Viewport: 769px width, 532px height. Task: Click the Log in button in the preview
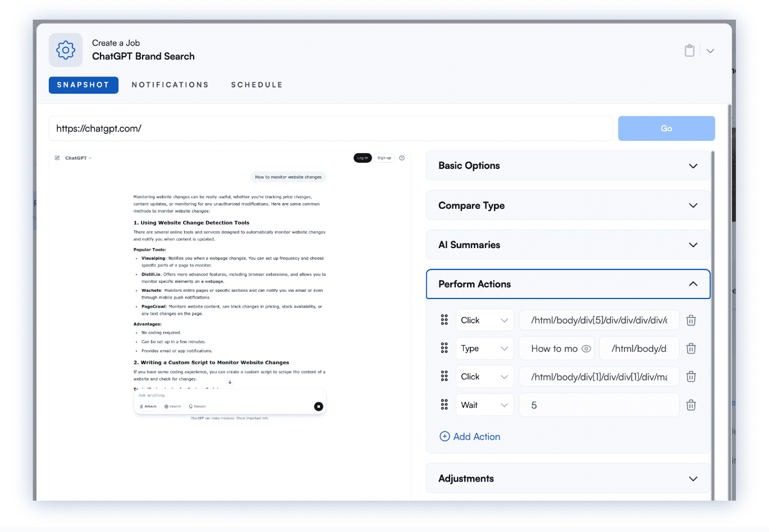[x=363, y=158]
